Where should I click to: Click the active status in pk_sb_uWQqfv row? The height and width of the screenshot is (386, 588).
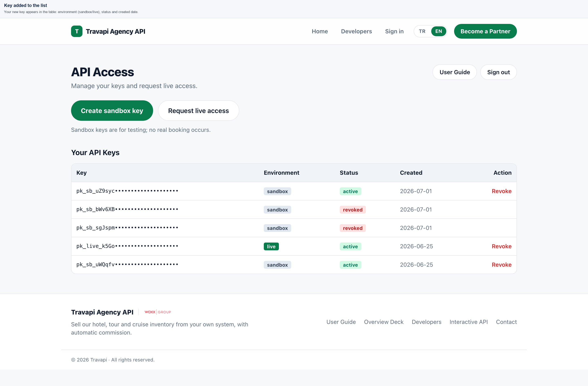[x=350, y=265]
